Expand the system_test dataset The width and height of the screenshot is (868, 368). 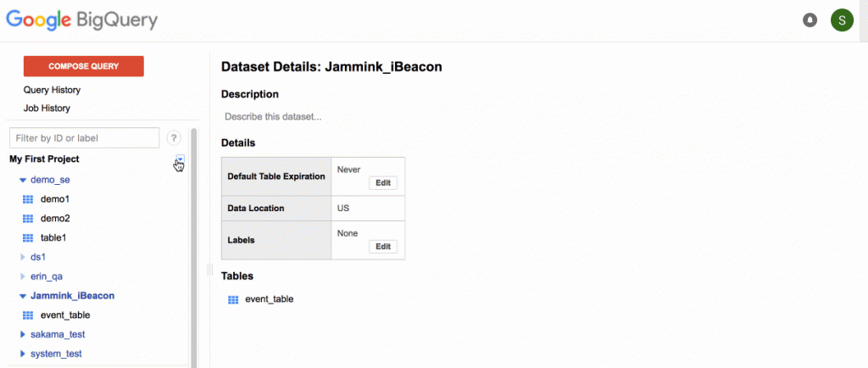click(23, 354)
